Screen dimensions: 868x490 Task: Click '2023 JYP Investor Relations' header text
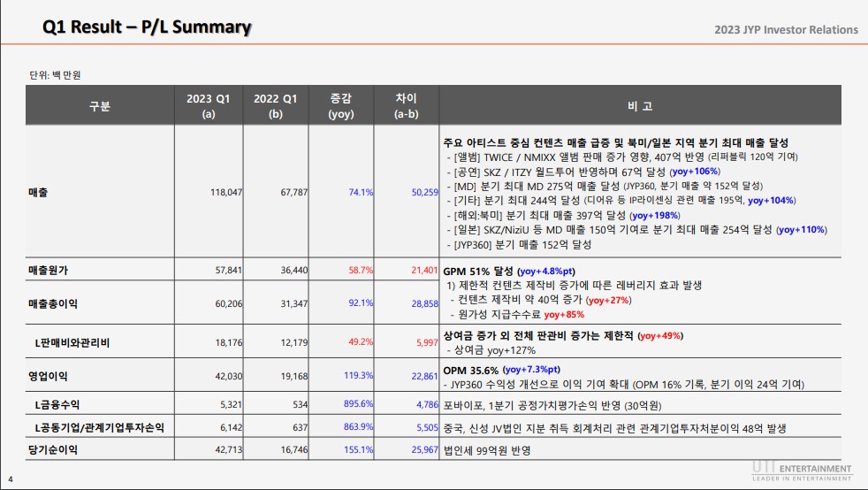[x=786, y=30]
